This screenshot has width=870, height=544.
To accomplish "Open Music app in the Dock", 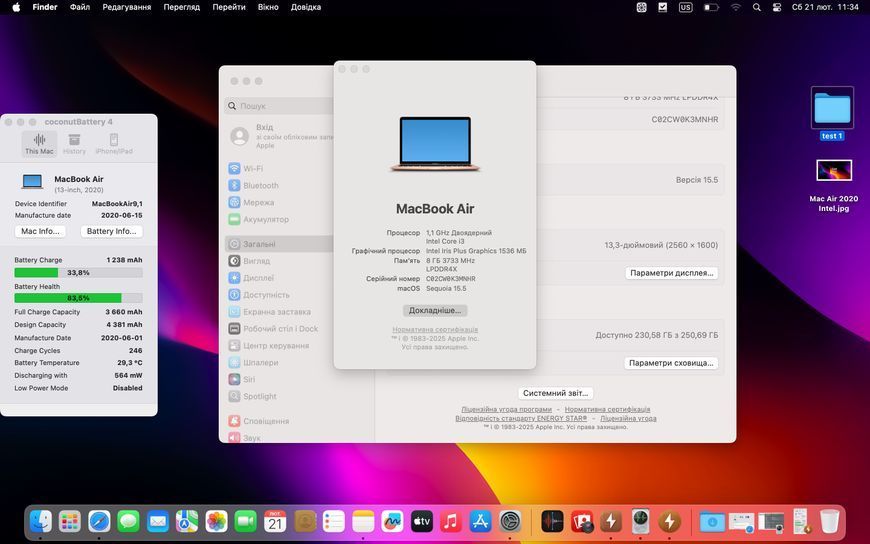I will pos(451,521).
